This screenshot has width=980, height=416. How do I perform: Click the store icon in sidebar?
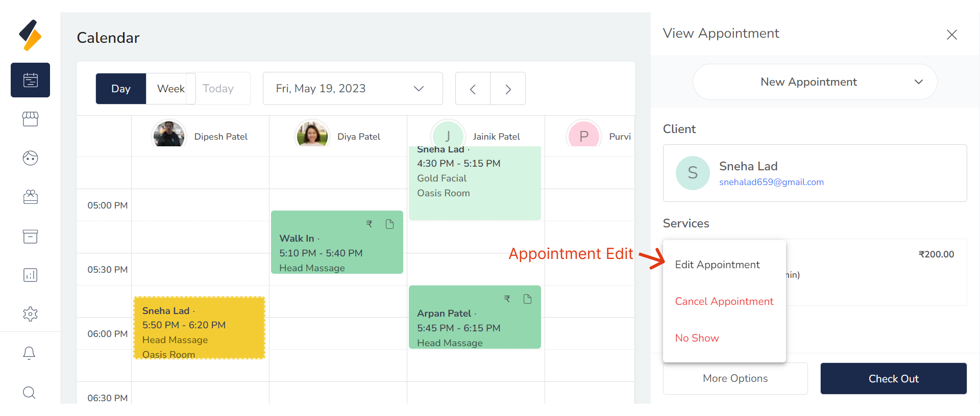30,119
